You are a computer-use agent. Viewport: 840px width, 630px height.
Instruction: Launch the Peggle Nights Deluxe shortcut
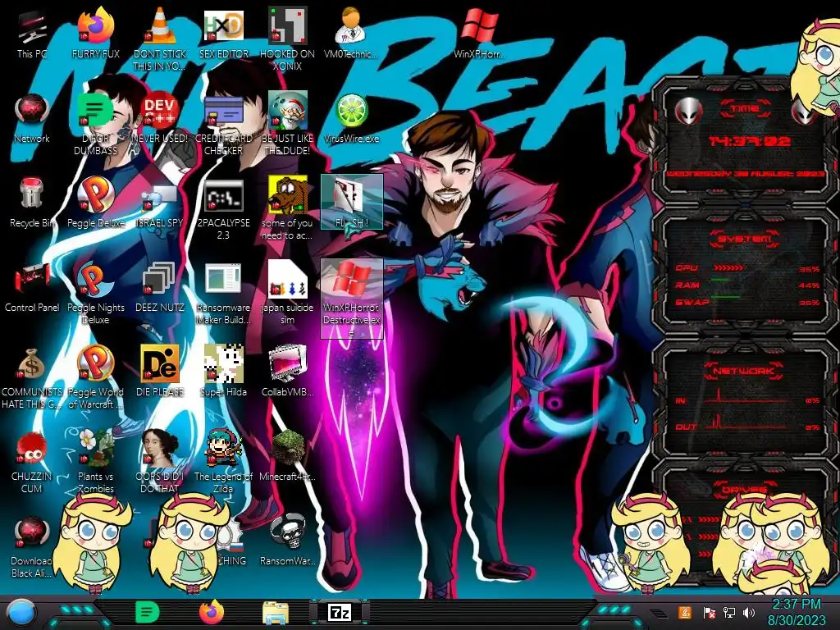tap(95, 293)
